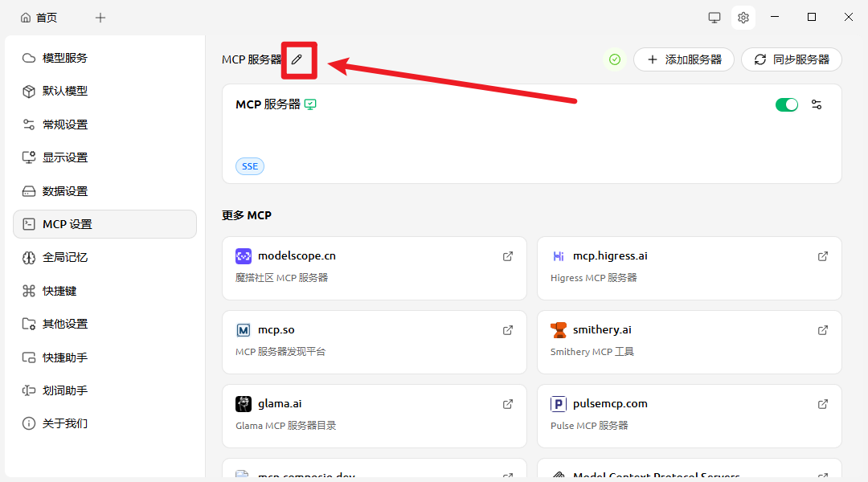Open the modelscope.cn card title
This screenshot has height=482, width=868.
(x=297, y=255)
